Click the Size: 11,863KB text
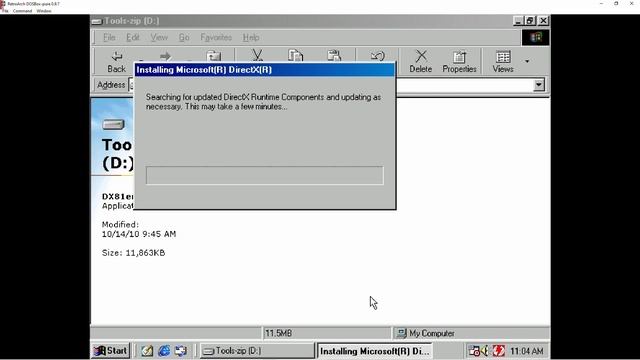This screenshot has height=360, width=640. point(133,253)
